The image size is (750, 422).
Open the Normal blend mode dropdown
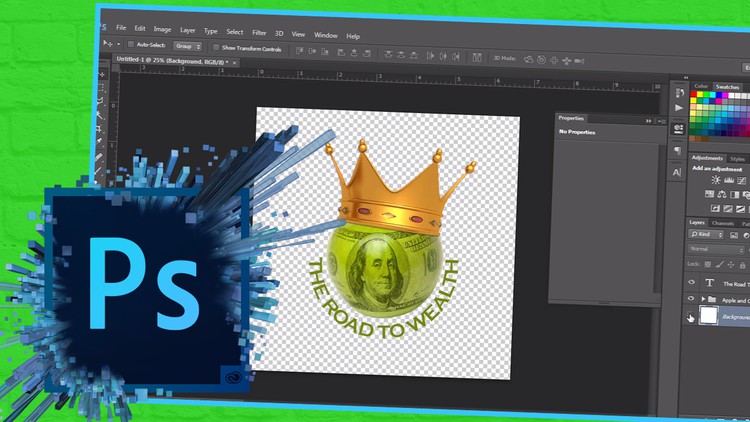[716, 249]
